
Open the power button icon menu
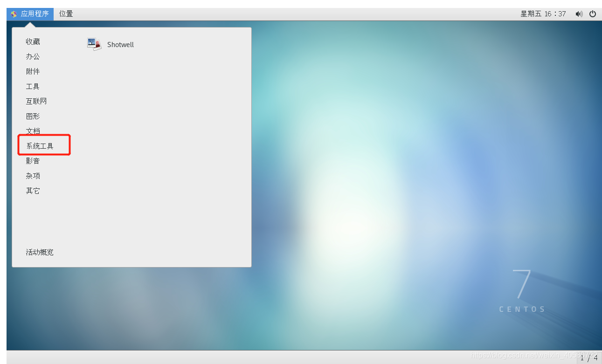click(593, 14)
